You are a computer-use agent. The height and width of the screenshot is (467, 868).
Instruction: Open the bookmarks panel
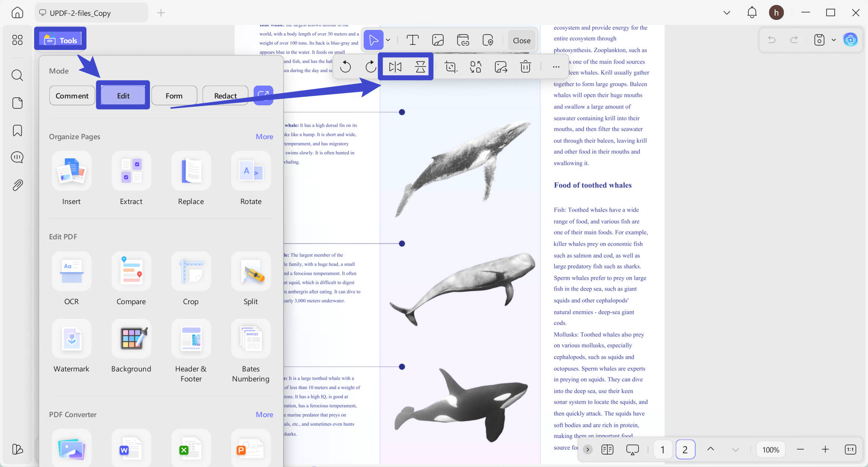tap(17, 130)
